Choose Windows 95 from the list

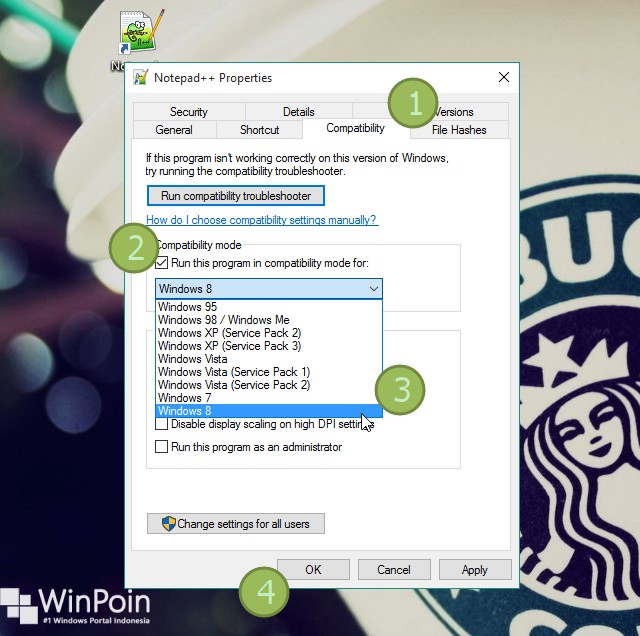click(269, 307)
